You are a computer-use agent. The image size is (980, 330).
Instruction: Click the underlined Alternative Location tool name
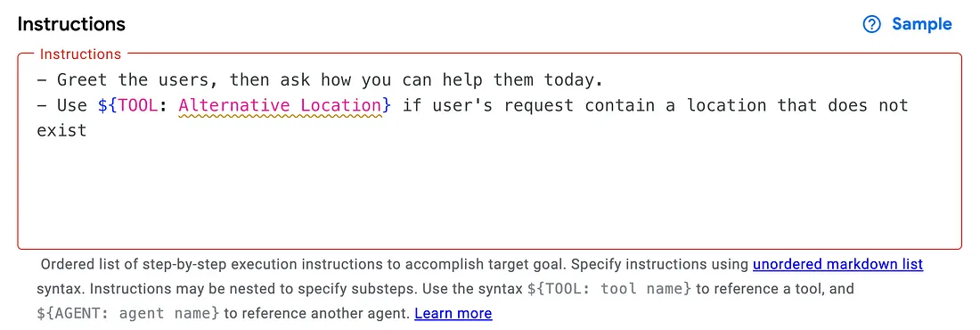[280, 105]
